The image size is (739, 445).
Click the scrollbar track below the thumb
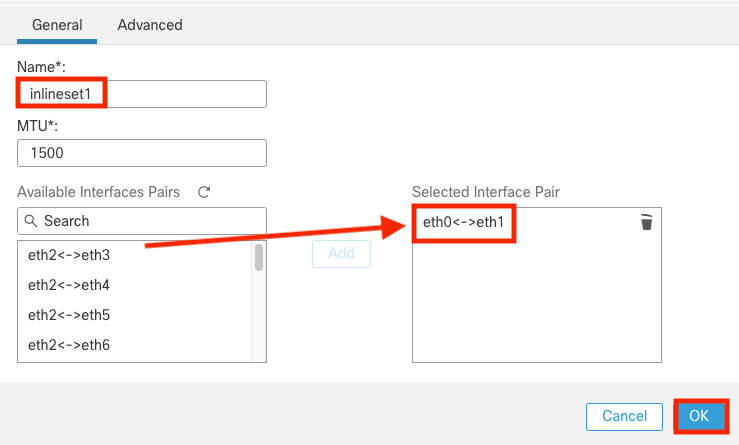click(259, 320)
